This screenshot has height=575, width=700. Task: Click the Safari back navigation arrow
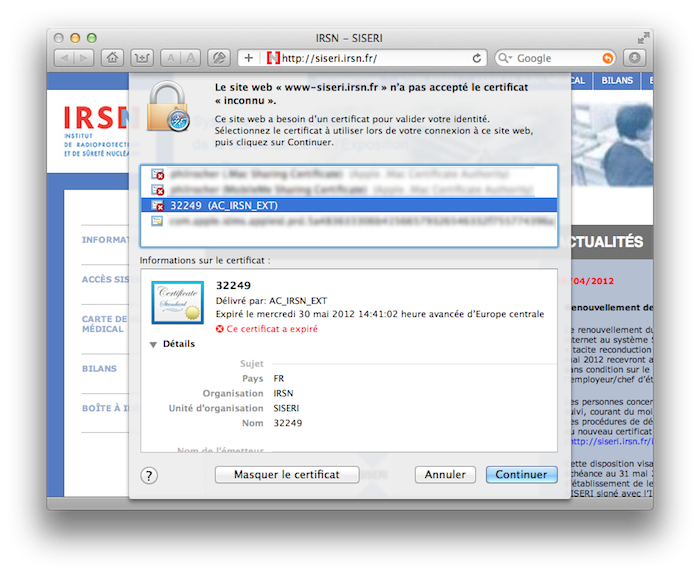click(x=65, y=58)
